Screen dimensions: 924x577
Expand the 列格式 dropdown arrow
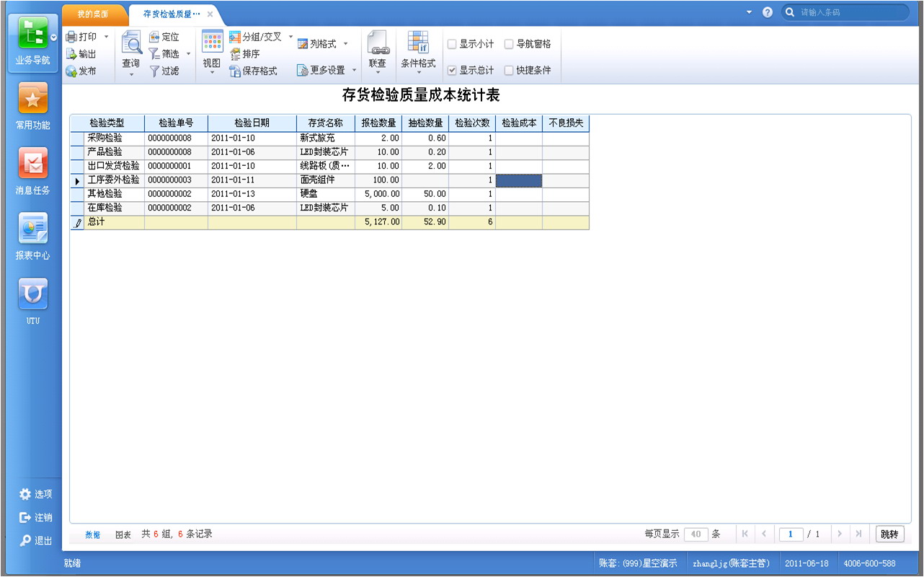tap(345, 44)
